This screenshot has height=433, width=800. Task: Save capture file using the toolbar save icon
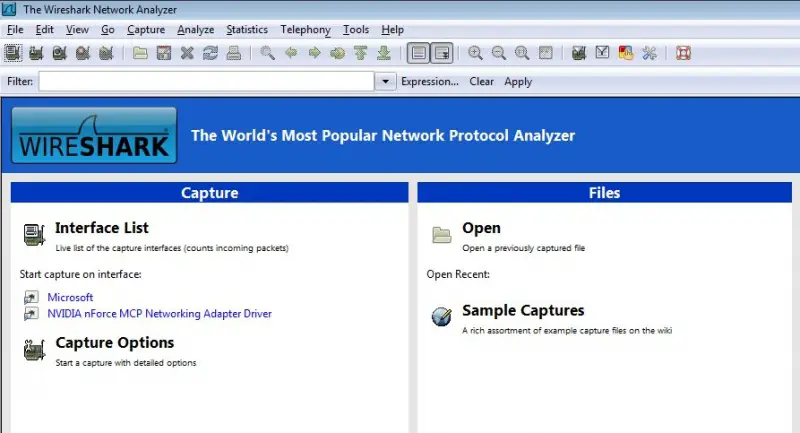[x=164, y=53]
